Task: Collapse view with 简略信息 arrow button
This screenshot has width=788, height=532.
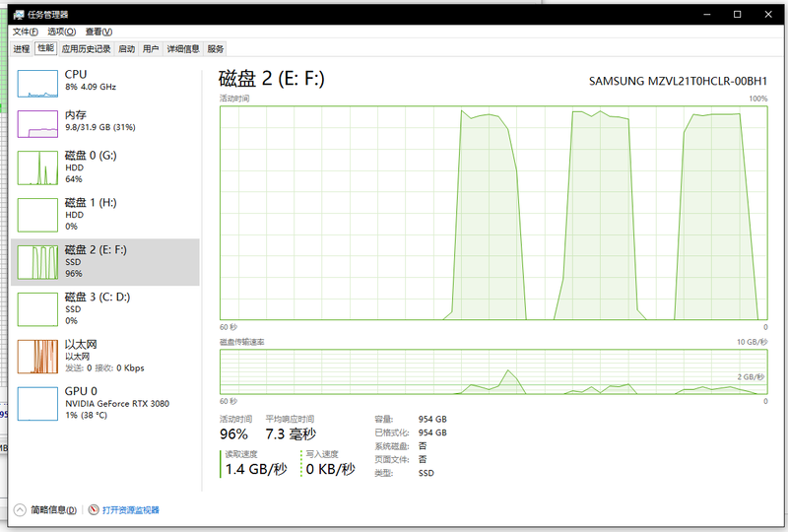Action: (x=20, y=510)
